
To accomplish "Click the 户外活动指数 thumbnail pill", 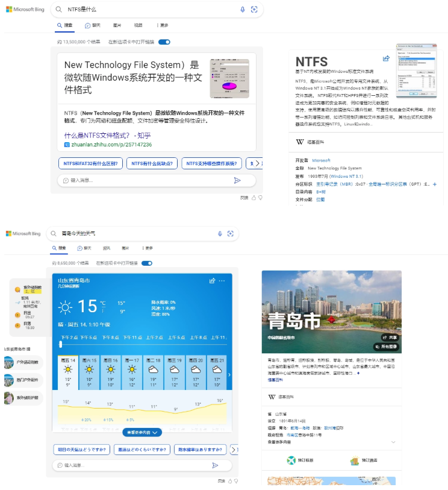I will (23, 362).
